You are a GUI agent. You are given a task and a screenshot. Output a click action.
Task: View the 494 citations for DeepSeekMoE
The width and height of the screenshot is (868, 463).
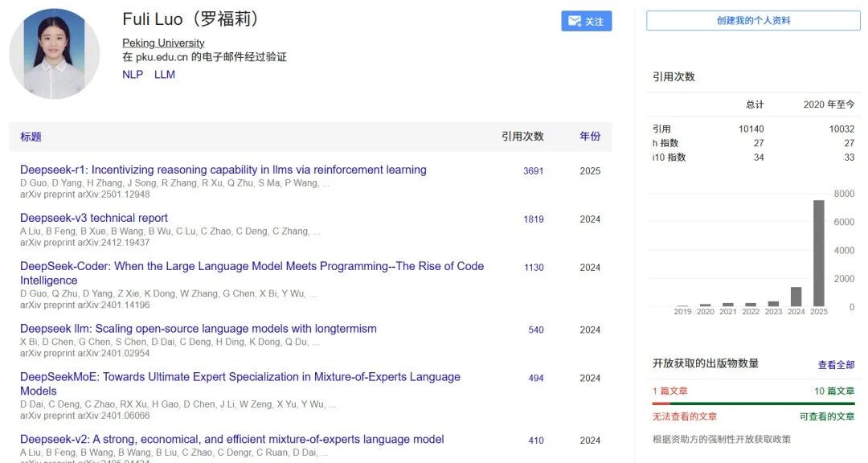(x=536, y=379)
